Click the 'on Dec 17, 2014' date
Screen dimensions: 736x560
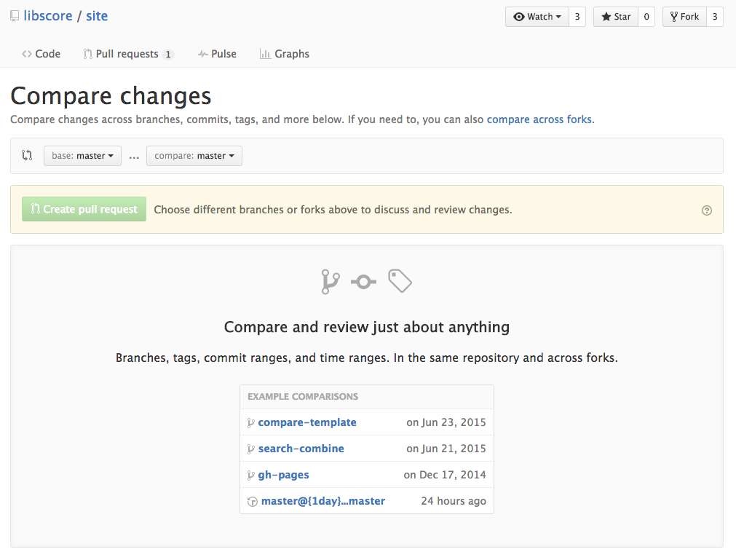[445, 475]
